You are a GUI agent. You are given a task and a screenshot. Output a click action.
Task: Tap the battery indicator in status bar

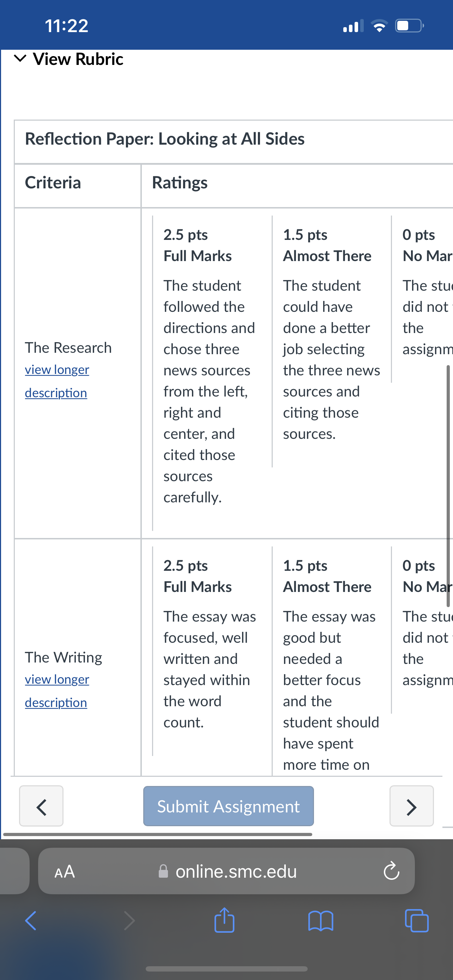[x=410, y=26]
